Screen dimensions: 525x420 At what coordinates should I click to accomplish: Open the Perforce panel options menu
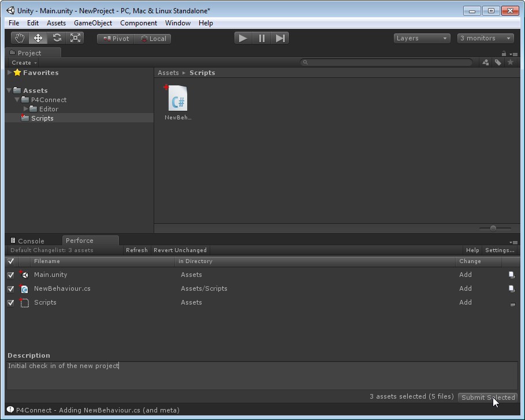(x=513, y=242)
